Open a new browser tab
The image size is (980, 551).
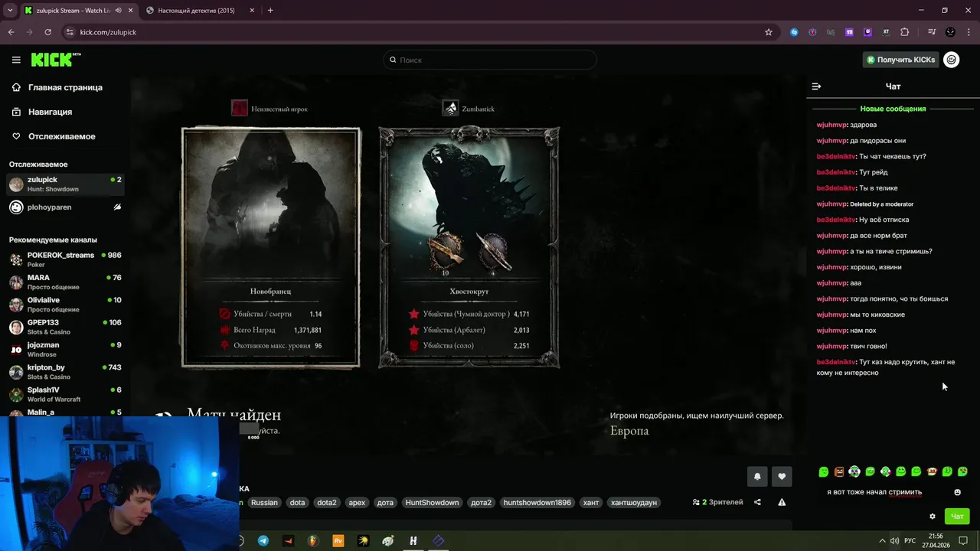pos(270,10)
